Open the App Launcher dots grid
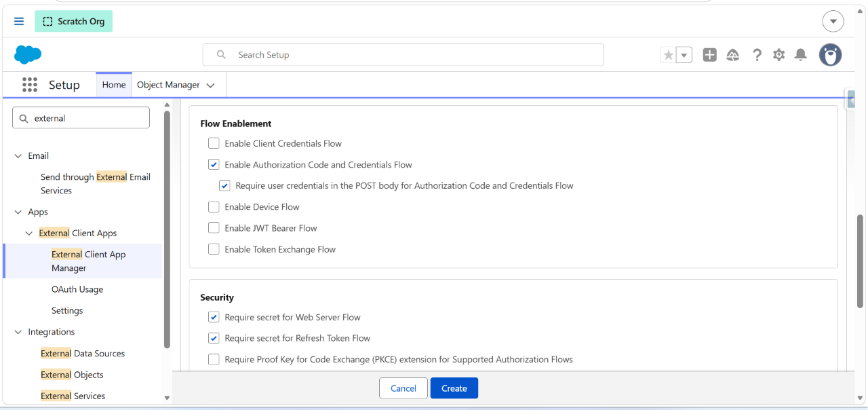868x410 pixels. pyautogui.click(x=30, y=85)
